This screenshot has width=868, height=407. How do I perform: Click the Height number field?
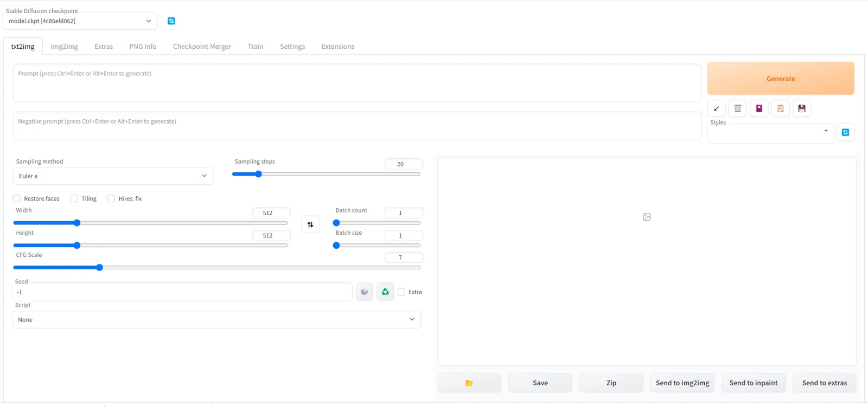click(271, 236)
